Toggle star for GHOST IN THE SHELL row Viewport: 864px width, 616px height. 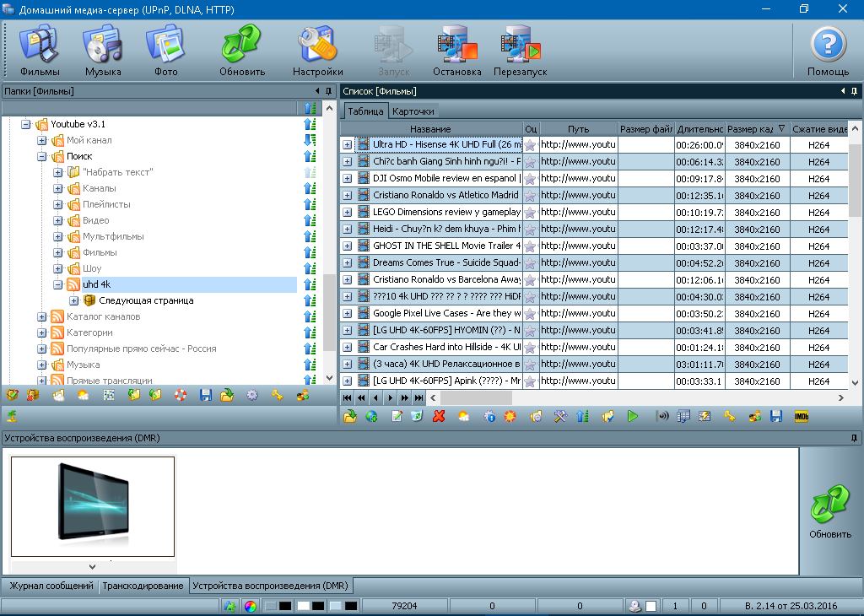(x=530, y=246)
